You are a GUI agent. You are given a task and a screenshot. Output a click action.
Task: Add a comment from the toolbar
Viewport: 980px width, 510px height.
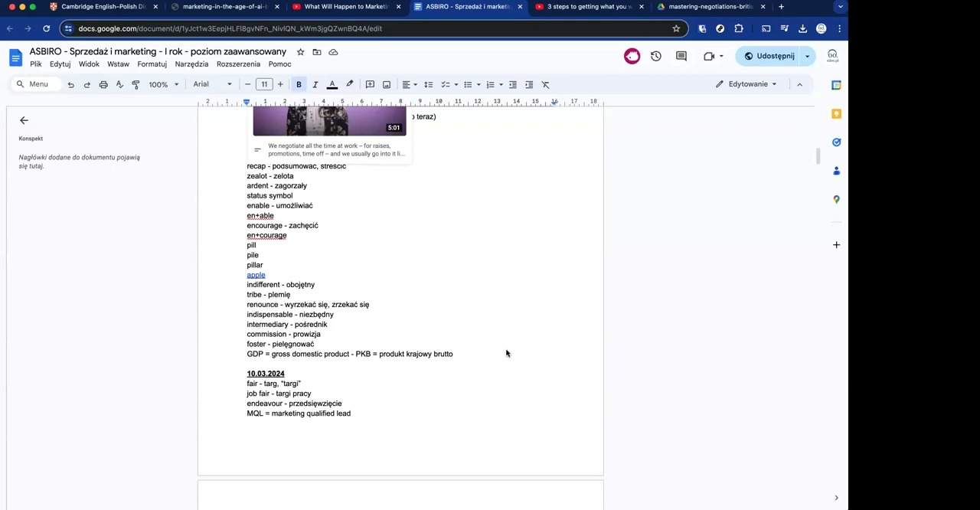tap(370, 84)
